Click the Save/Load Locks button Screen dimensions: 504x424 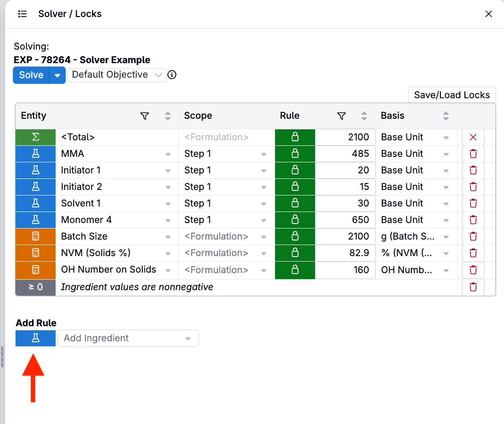451,95
